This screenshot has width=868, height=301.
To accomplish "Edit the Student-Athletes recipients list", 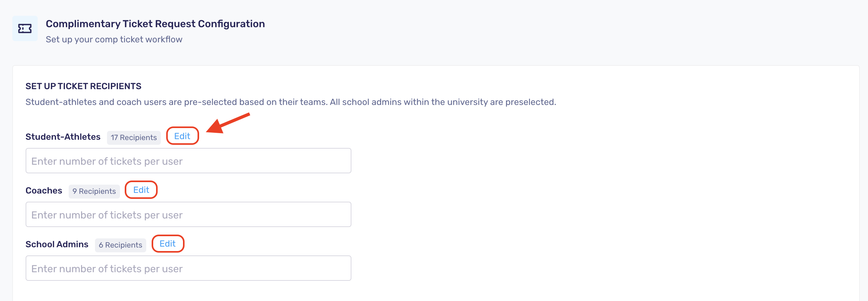I will click(182, 136).
